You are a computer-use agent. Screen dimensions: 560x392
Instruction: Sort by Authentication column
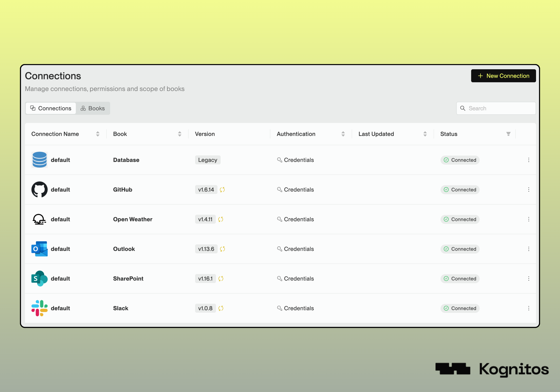(x=343, y=134)
